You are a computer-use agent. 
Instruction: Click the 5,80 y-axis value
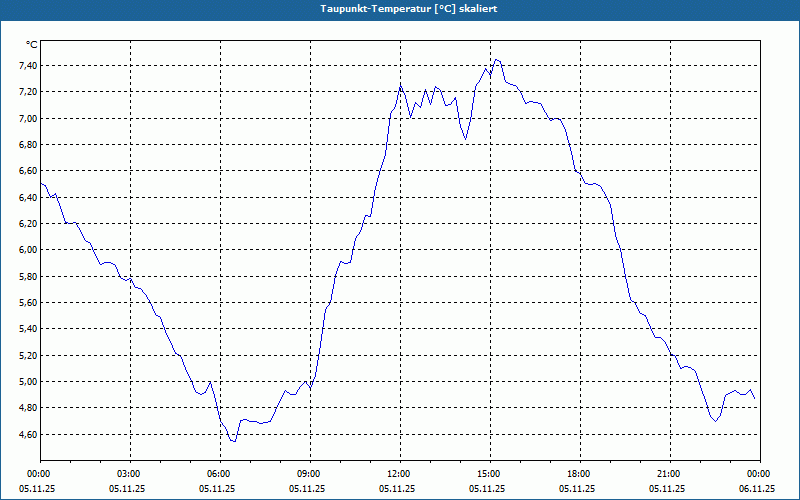(28, 277)
